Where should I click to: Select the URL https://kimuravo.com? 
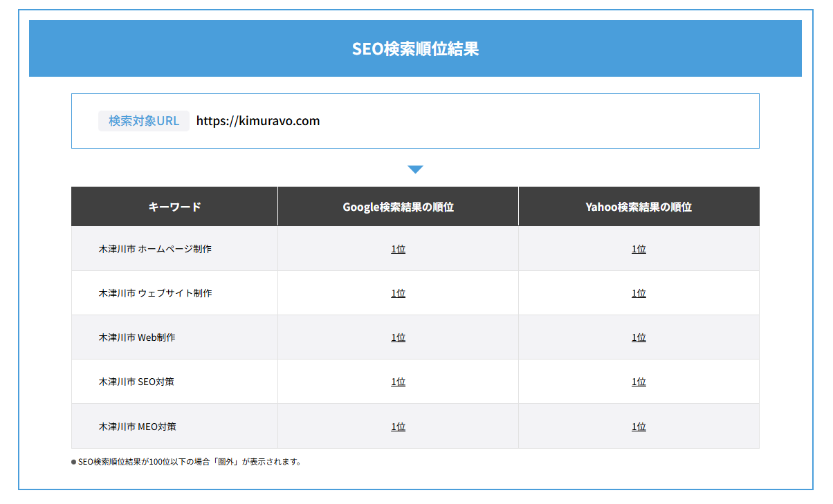pyautogui.click(x=257, y=120)
